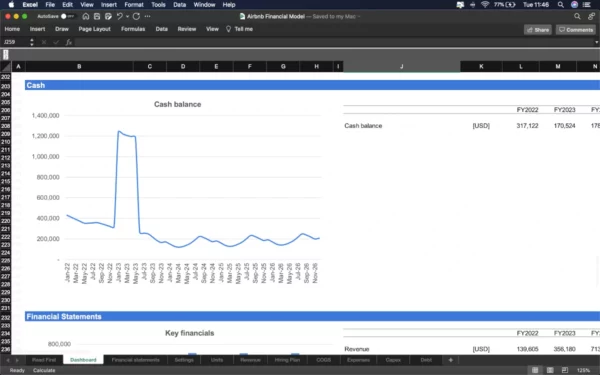
Task: Open the Page Layout ribbon tab
Action: click(95, 29)
